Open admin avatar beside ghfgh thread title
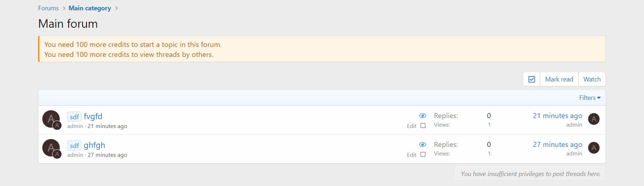Viewport: 644px width, 186px height. [x=51, y=148]
